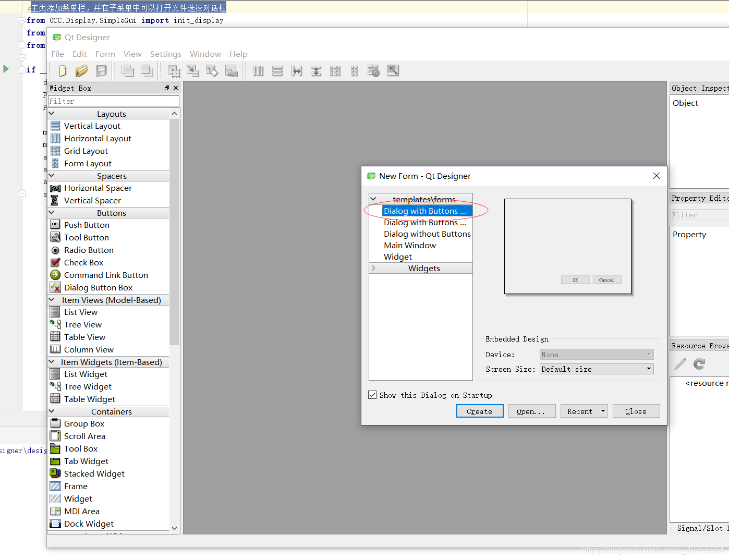Collapse the Buttons category
The width and height of the screenshot is (729, 560).
(x=52, y=212)
